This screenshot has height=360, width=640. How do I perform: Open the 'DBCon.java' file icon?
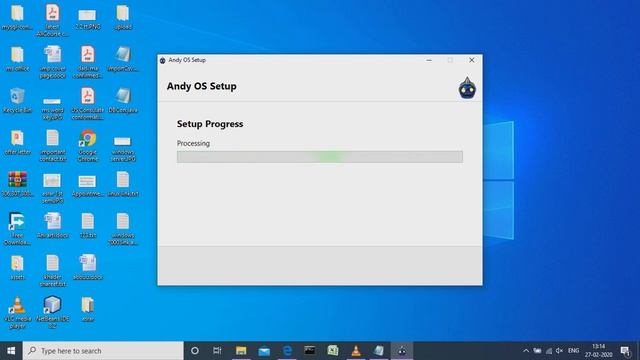pyautogui.click(x=122, y=100)
